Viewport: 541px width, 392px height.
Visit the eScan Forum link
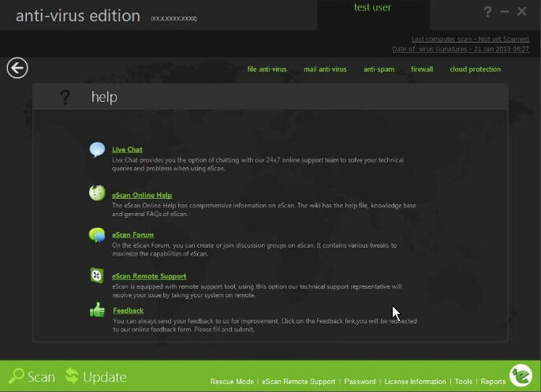coord(132,235)
